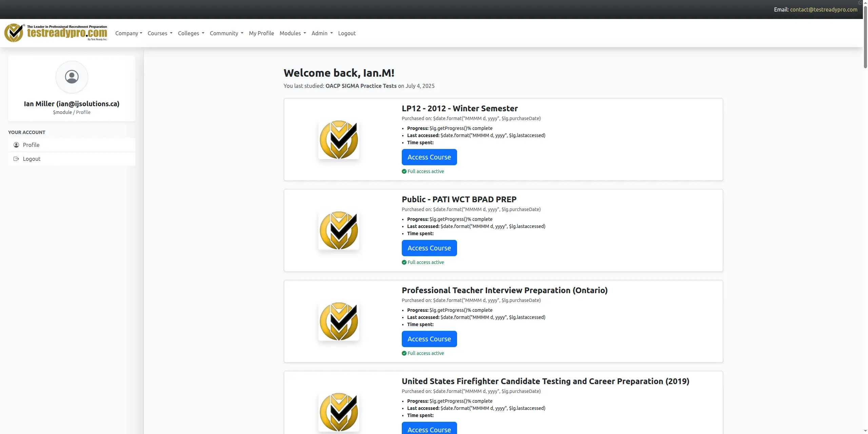868x434 pixels.
Task: Access the Professional Teacher Interview Preparation course
Action: 429,339
